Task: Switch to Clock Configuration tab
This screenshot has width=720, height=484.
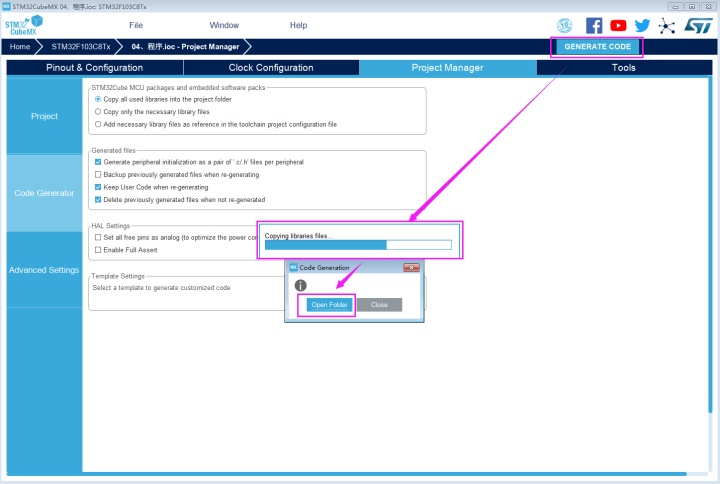Action: point(271,68)
